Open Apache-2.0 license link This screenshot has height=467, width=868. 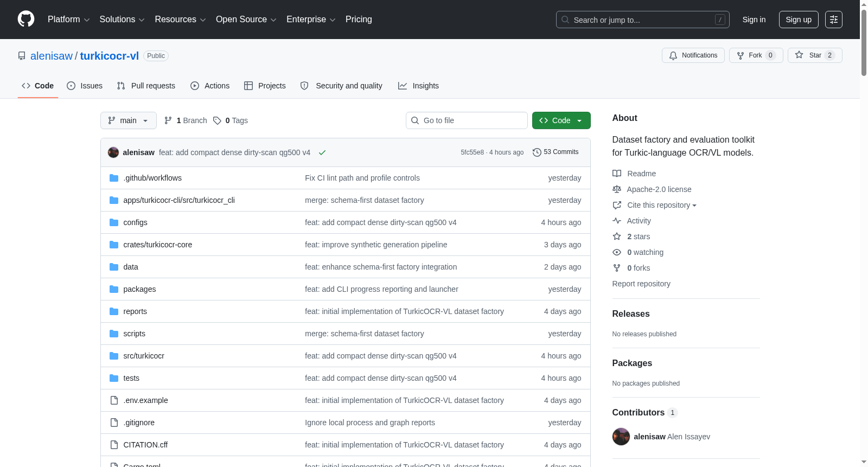click(659, 189)
